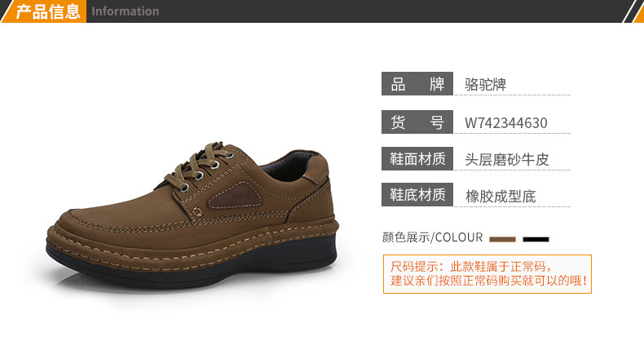Click the 品牌 label box
Screen dimensions: 644x341
pyautogui.click(x=417, y=84)
